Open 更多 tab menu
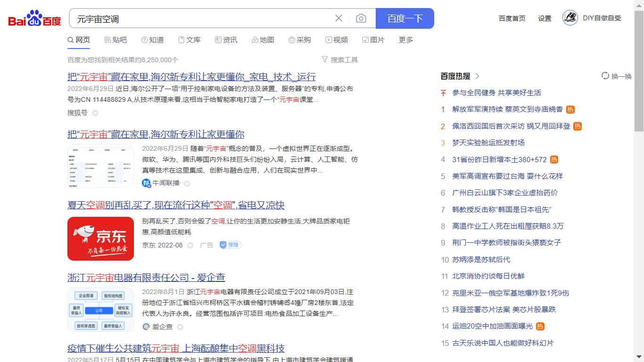Screen dimensions: 644x362 [x=406, y=40]
